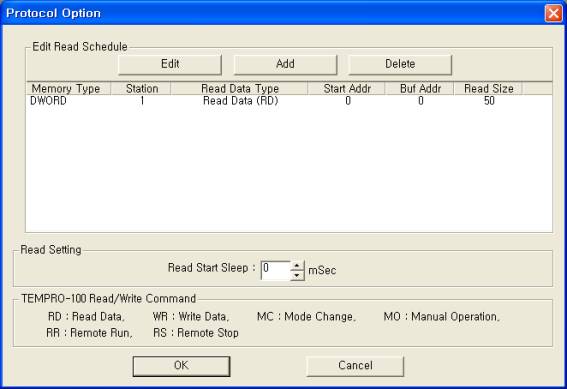567x389 pixels.
Task: Increase Read Start Sleep with up arrow
Action: (297, 266)
